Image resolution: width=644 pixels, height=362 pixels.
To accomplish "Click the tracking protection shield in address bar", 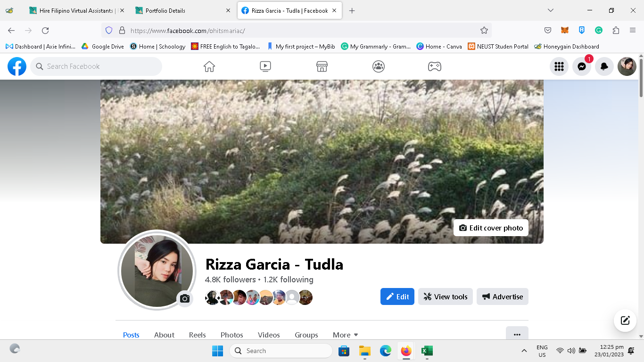I will coord(109,30).
